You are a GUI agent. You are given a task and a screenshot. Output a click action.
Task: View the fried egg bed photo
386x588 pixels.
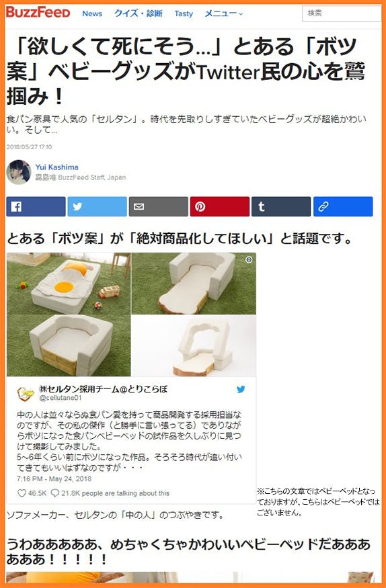coord(69,284)
